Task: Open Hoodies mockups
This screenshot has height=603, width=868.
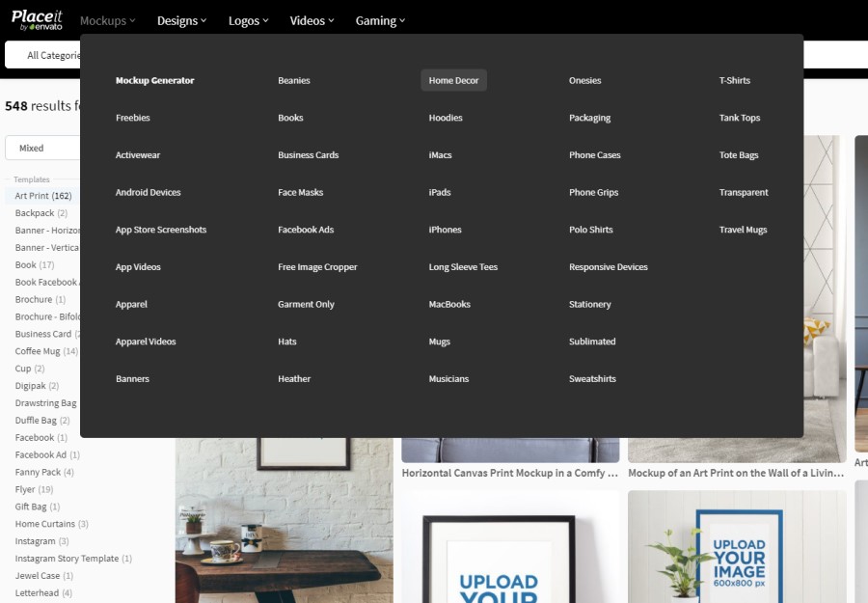Action: [446, 118]
